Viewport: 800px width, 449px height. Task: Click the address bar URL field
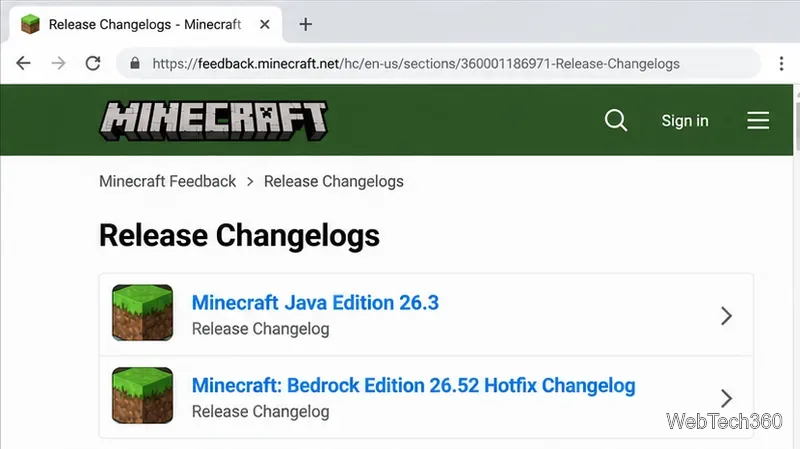coord(438,63)
